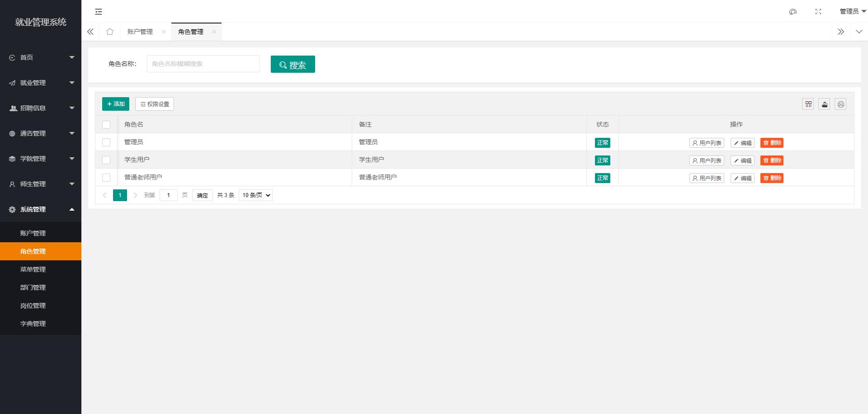Image resolution: width=868 pixels, height=414 pixels.
Task: Expand the 就业管理 sidebar menu
Action: click(41, 83)
